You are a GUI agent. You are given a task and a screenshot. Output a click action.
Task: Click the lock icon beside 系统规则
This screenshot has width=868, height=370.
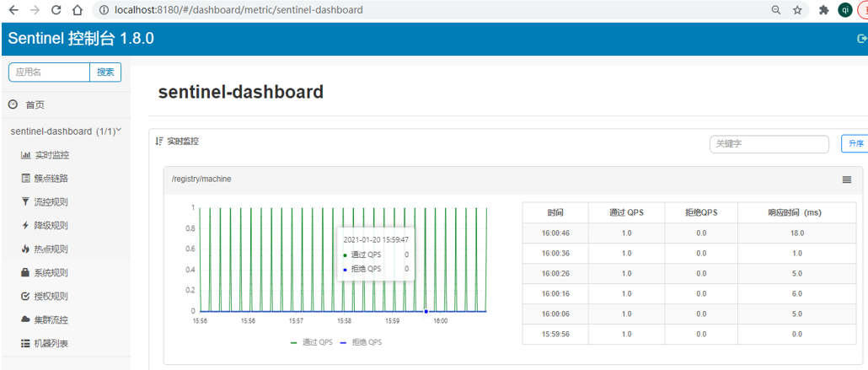[25, 272]
